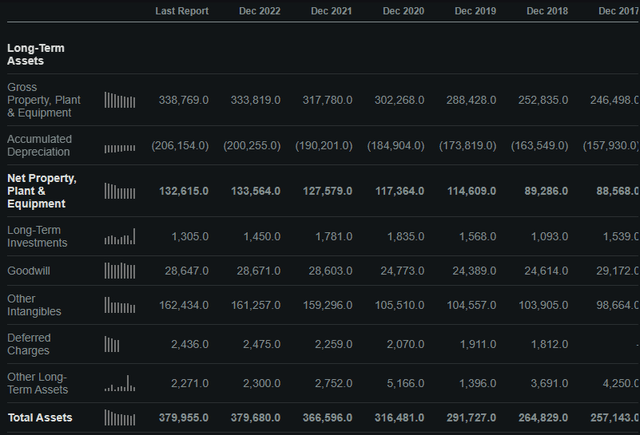The image size is (640, 435).
Task: Select Total Assets Last Report value 379,955.0
Action: point(184,417)
